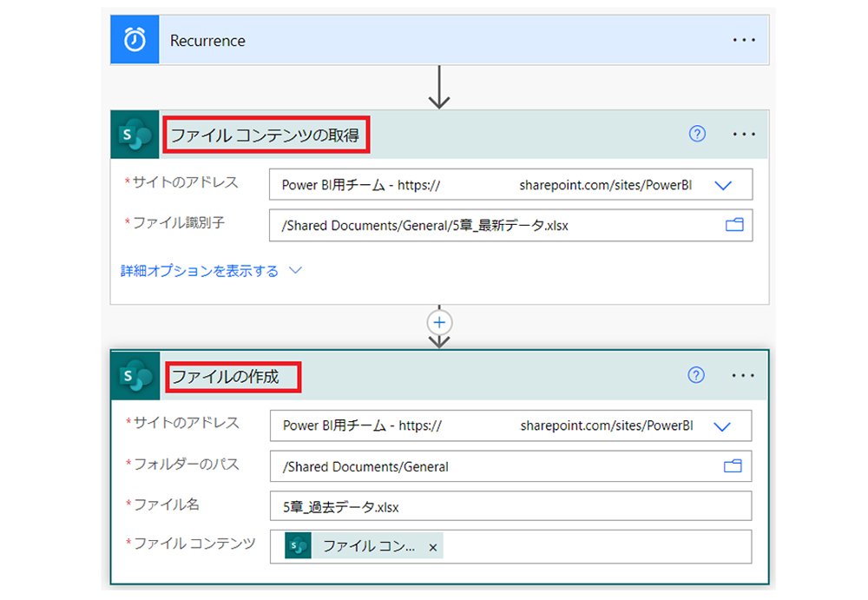
Task: Click 詳細オプションを表示する link
Action: tap(200, 271)
